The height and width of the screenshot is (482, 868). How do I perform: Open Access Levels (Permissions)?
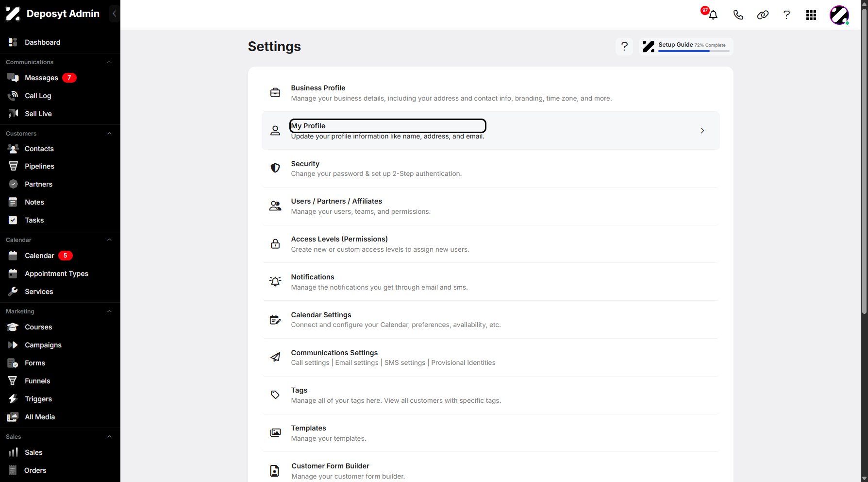(491, 244)
